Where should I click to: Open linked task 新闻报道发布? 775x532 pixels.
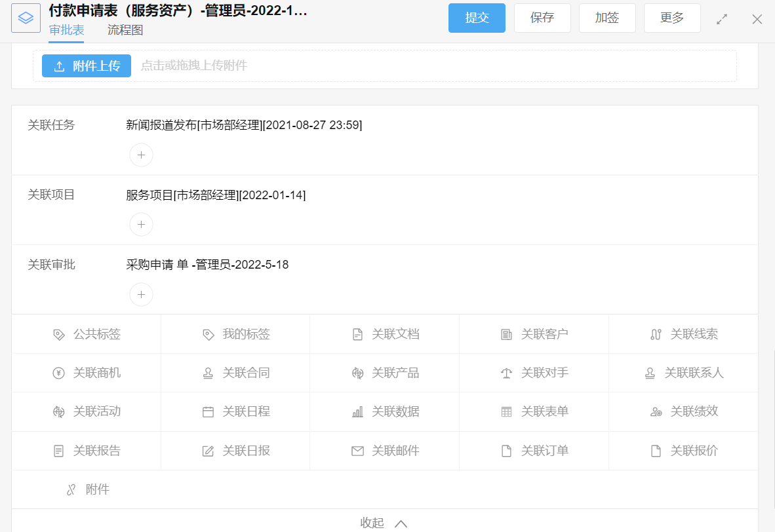[x=244, y=126]
